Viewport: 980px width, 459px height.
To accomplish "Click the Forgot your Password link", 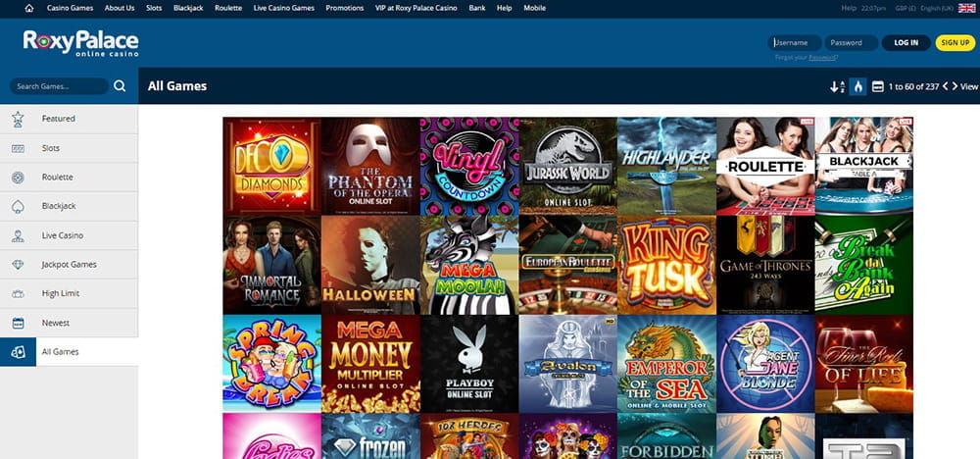I will point(807,57).
